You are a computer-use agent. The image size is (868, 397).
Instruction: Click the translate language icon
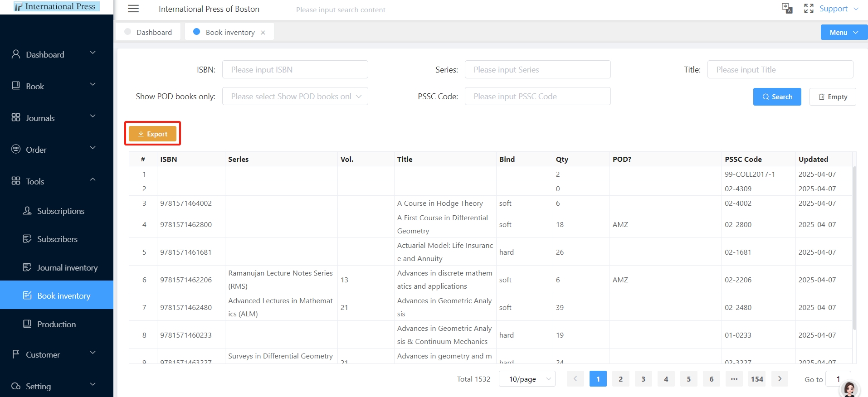point(787,8)
